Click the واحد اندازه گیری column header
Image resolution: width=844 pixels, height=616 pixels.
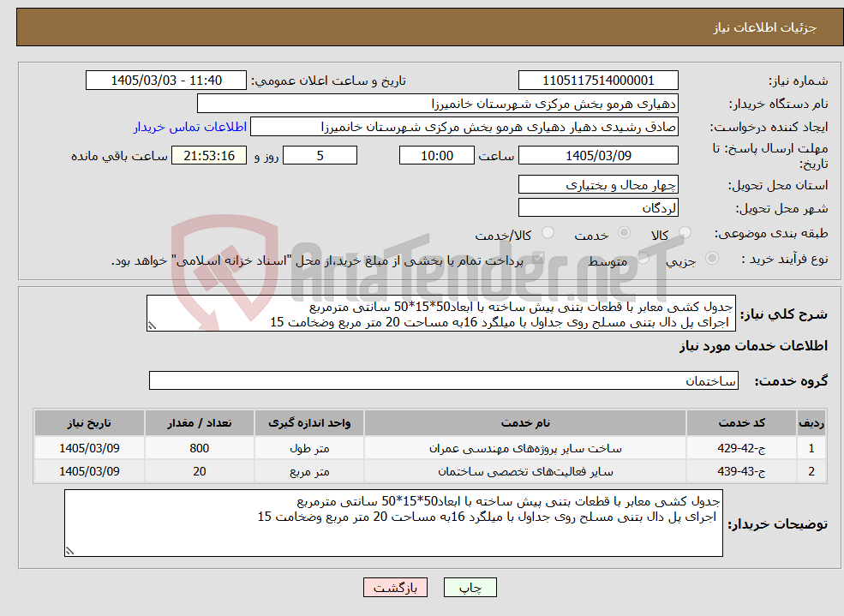pyautogui.click(x=309, y=423)
